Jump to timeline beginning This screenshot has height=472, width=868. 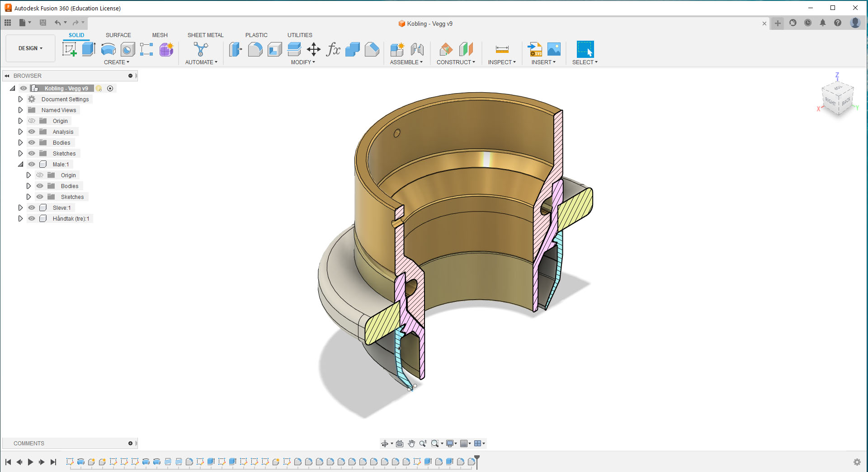(x=8, y=462)
